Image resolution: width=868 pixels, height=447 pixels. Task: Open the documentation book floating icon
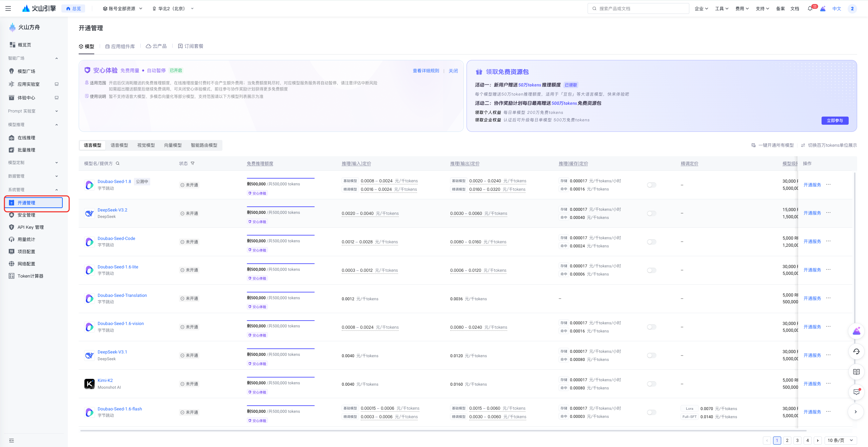(856, 372)
